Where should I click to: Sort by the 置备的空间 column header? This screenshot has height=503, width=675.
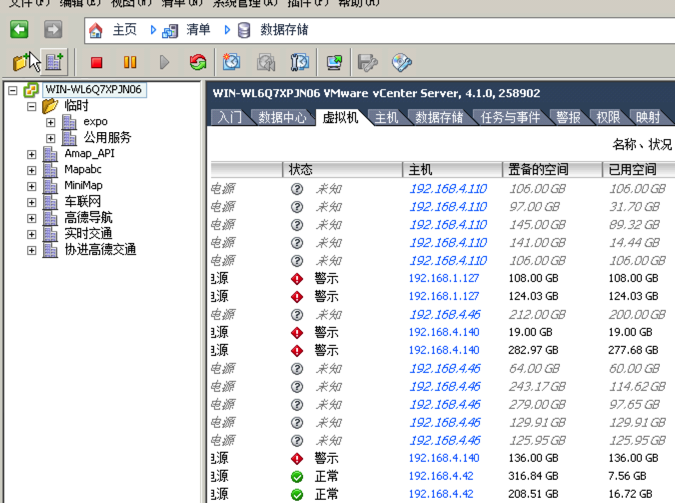(552, 170)
